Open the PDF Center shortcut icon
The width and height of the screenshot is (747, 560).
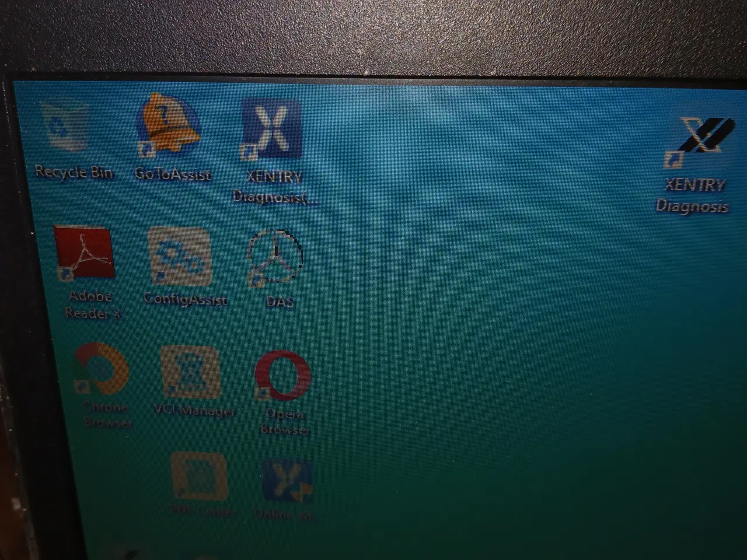point(198,477)
